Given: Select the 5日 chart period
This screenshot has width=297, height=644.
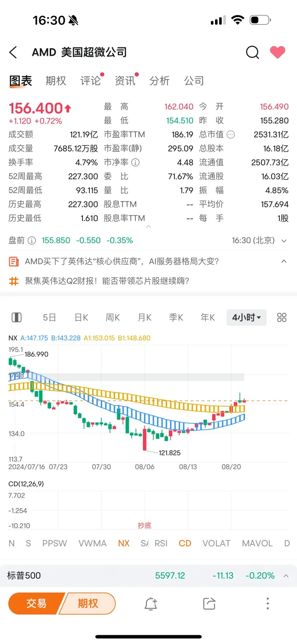Looking at the screenshot, I should click(x=49, y=317).
